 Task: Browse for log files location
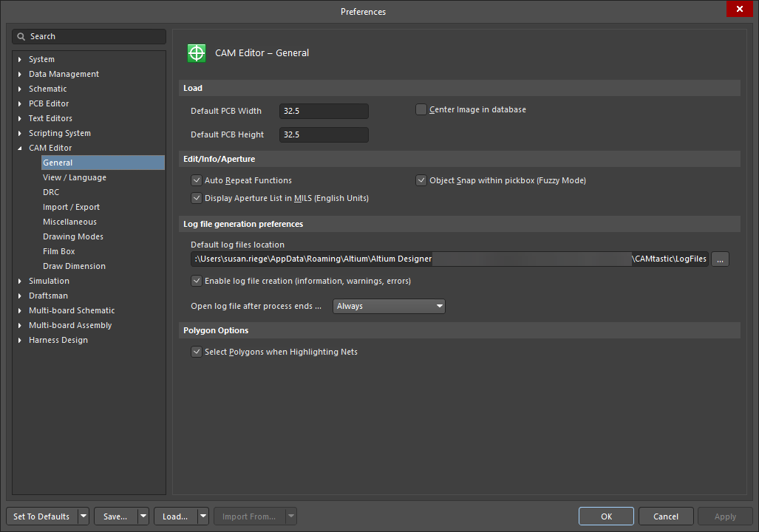[x=719, y=259]
